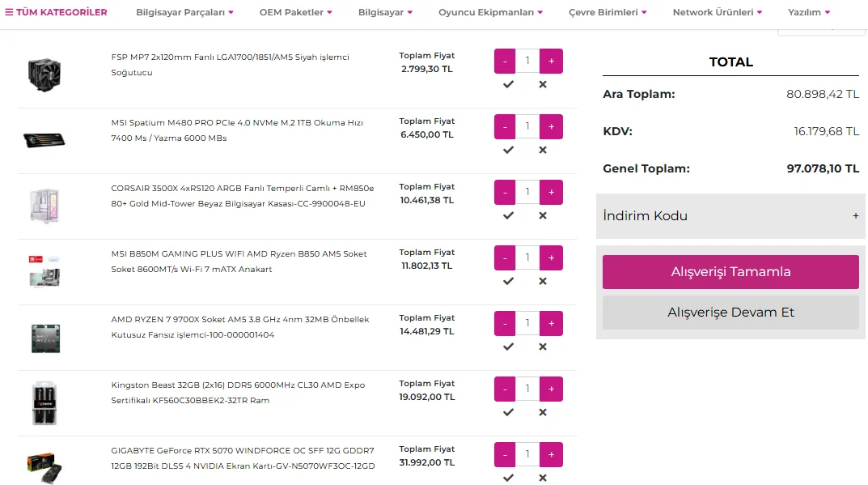This screenshot has height=485, width=868.
Task: Increase quantity of AMD Ryzen 7 9700X
Action: coord(552,323)
